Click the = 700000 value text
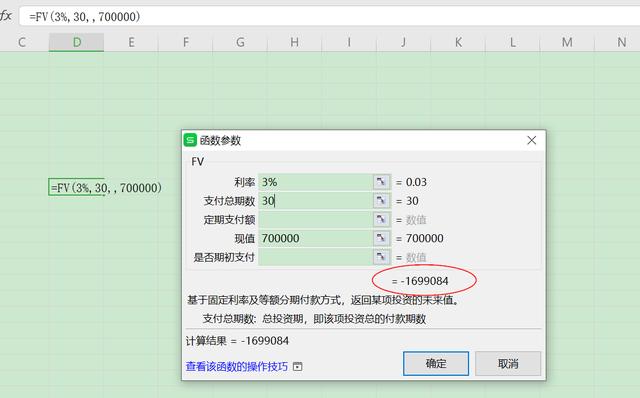This screenshot has width=640, height=398. [420, 238]
